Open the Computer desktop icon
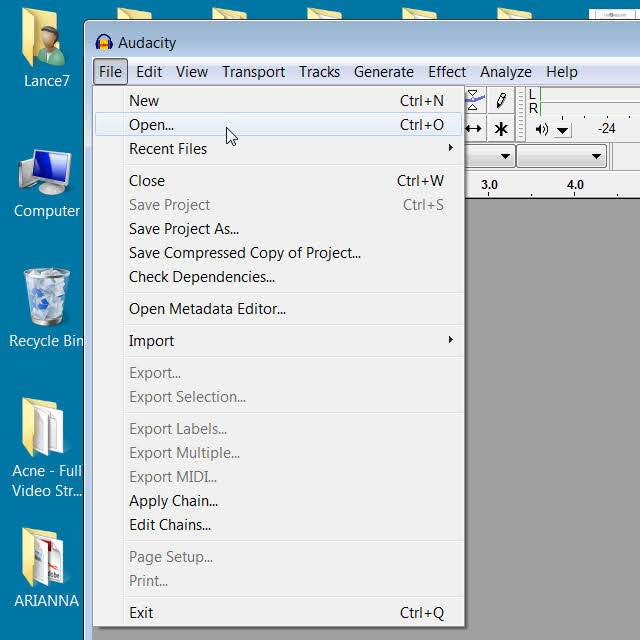 pyautogui.click(x=46, y=184)
